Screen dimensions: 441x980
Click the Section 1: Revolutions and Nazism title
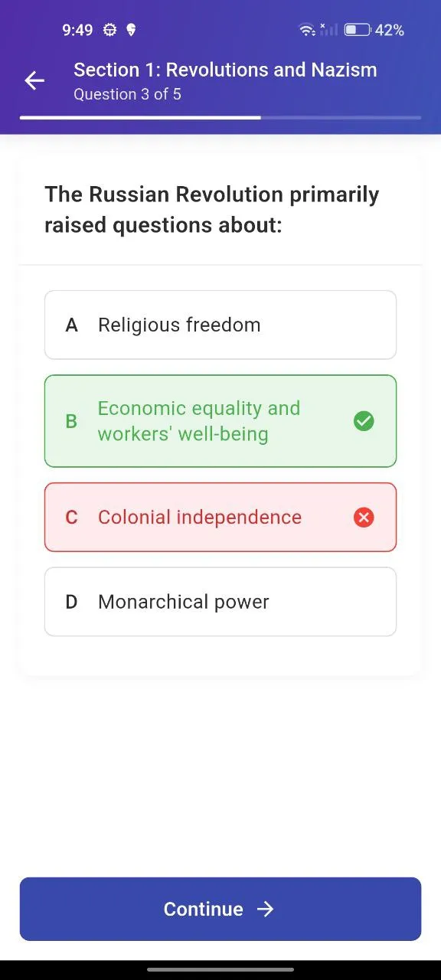[x=225, y=70]
